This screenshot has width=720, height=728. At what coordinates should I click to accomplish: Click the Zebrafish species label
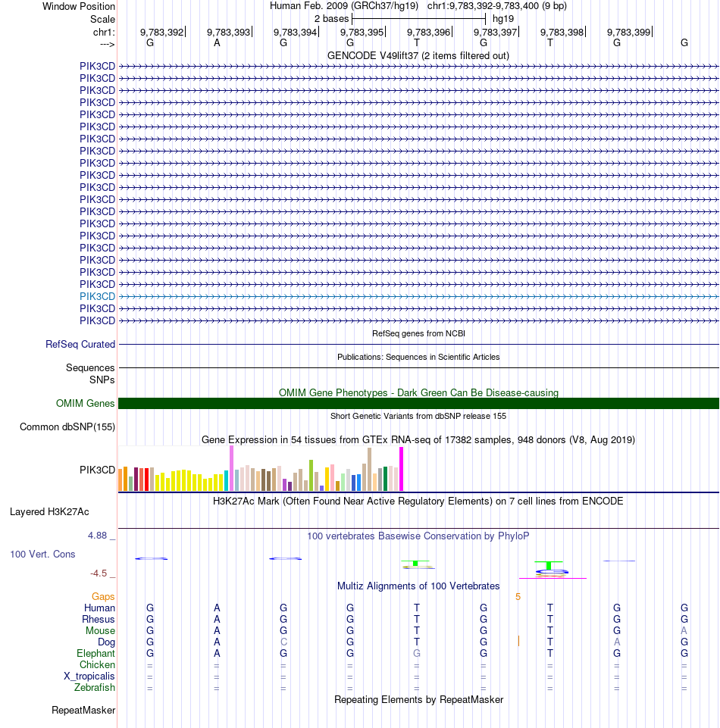point(94,687)
